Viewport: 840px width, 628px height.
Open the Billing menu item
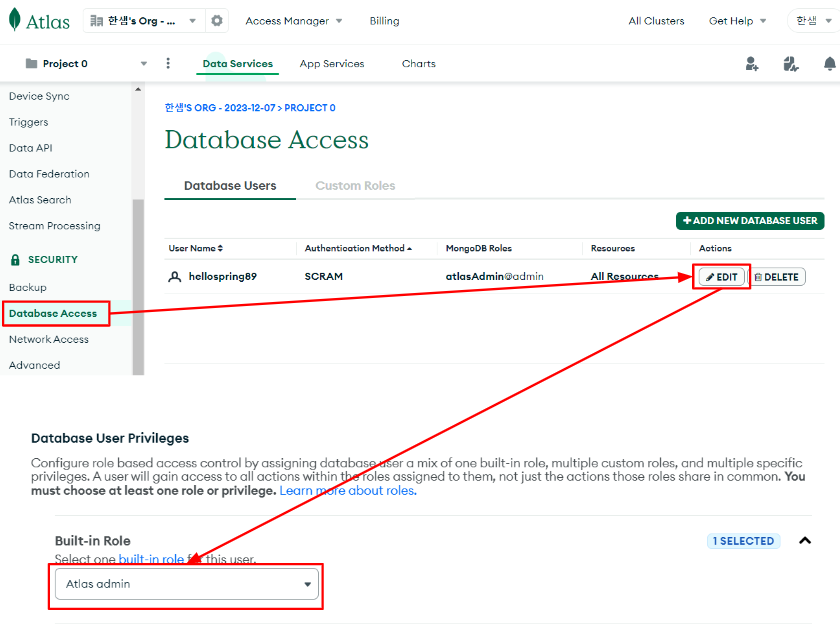(x=384, y=21)
